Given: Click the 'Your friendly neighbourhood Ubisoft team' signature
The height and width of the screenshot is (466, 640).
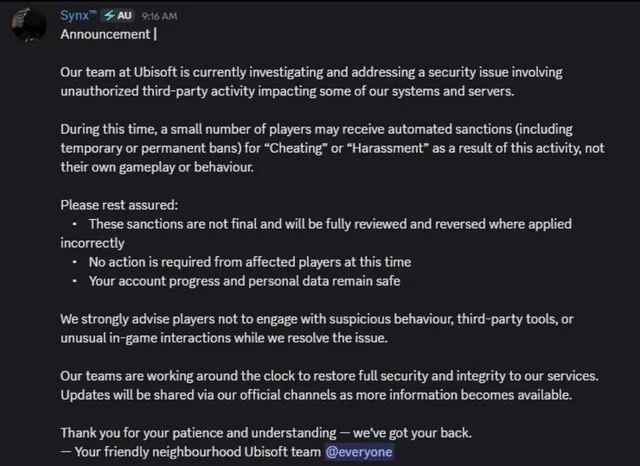Looking at the screenshot, I should [x=189, y=451].
